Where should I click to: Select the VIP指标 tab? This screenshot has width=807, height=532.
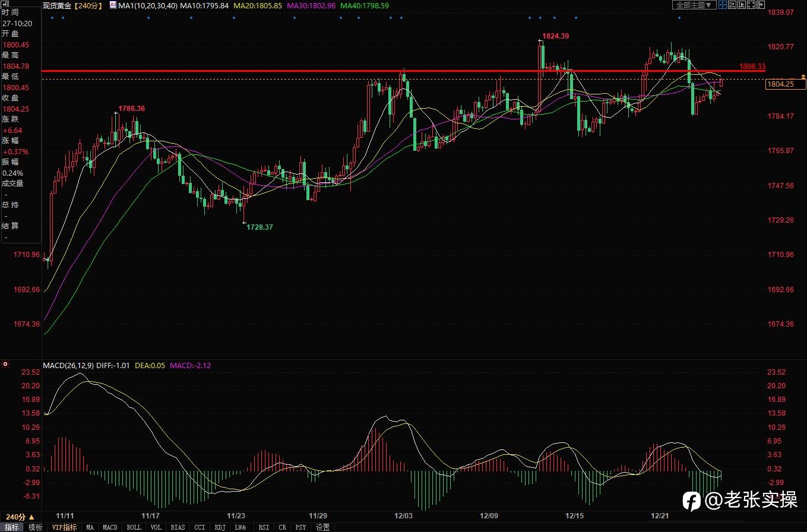(x=64, y=527)
